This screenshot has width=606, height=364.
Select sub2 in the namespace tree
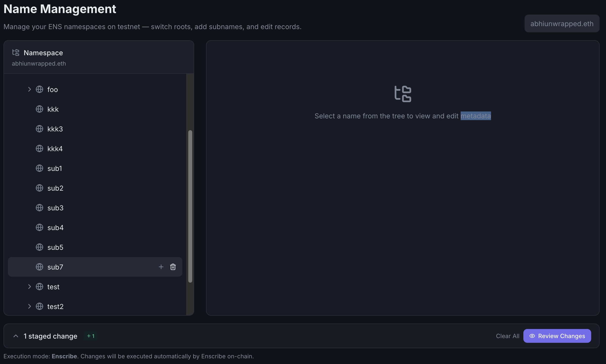point(55,188)
